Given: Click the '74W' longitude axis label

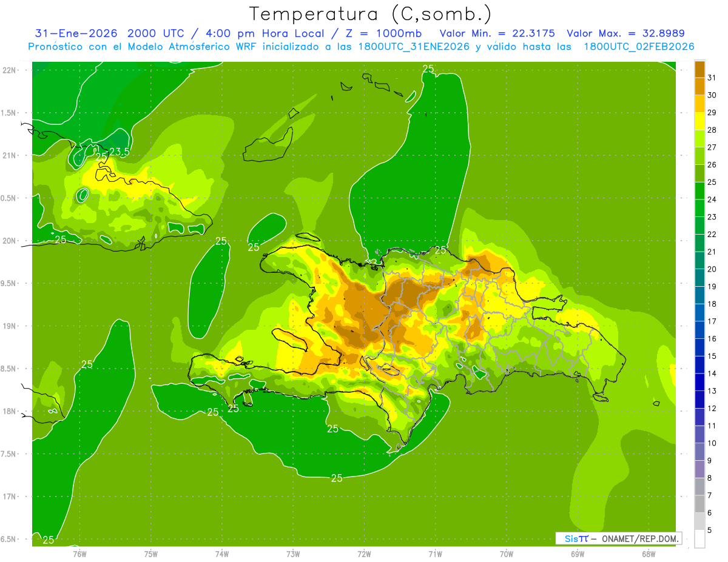Looking at the screenshot, I should click(x=221, y=554).
